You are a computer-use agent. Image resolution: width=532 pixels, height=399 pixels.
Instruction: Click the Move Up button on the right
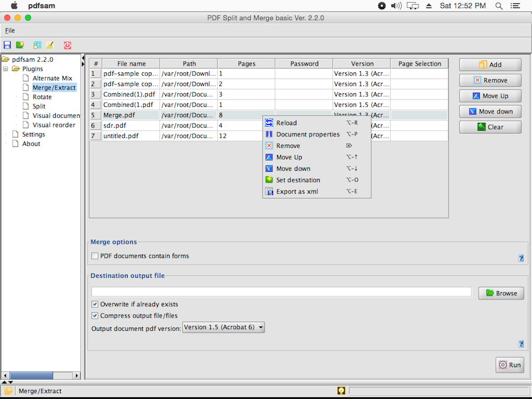491,96
